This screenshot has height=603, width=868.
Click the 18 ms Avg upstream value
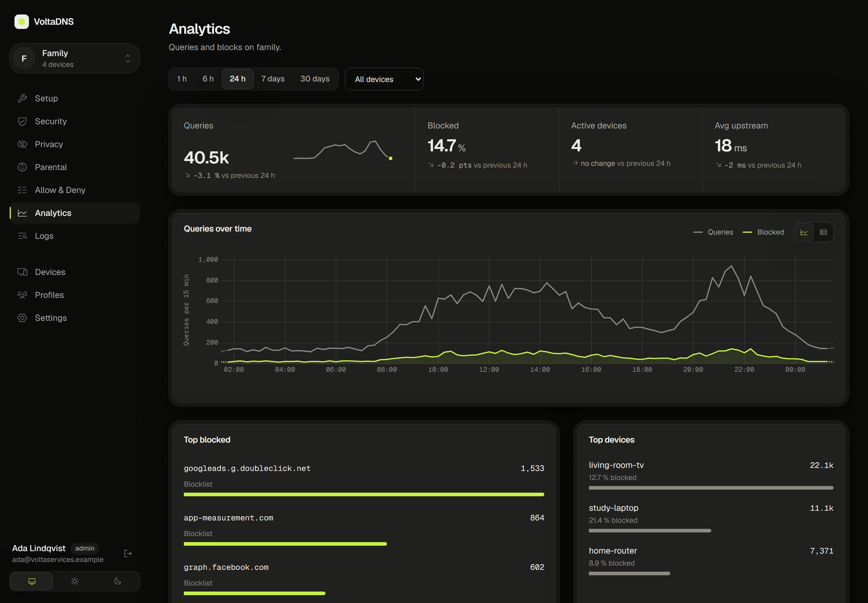731,145
